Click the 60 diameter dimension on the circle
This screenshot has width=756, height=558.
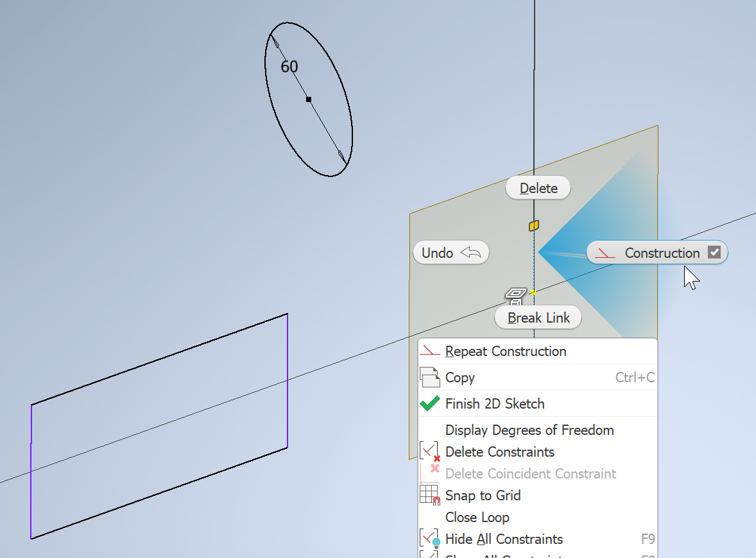[x=288, y=66]
